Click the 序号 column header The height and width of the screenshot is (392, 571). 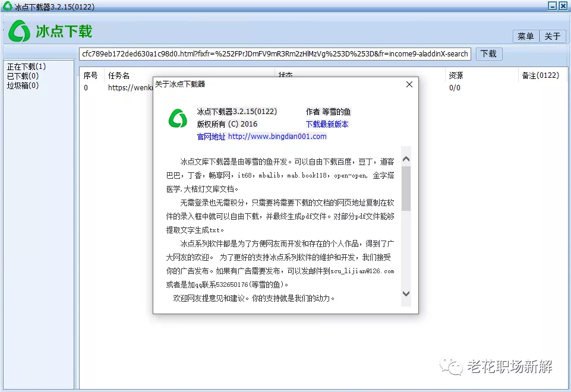pos(90,75)
